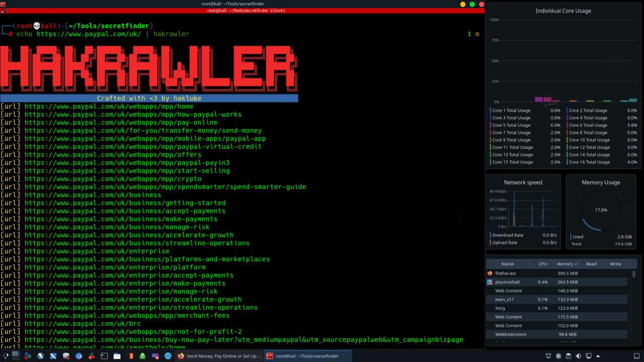The width and height of the screenshot is (644, 362).
Task: Open the terminal emulator icon on taskbar
Action: (104, 356)
